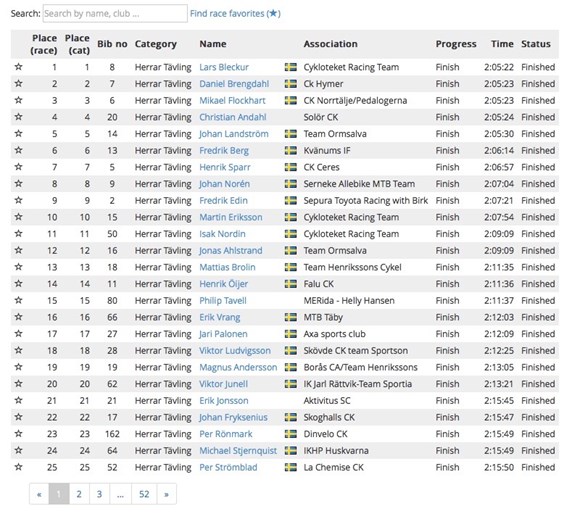Click star icon for Magnus Andersson

coord(18,367)
